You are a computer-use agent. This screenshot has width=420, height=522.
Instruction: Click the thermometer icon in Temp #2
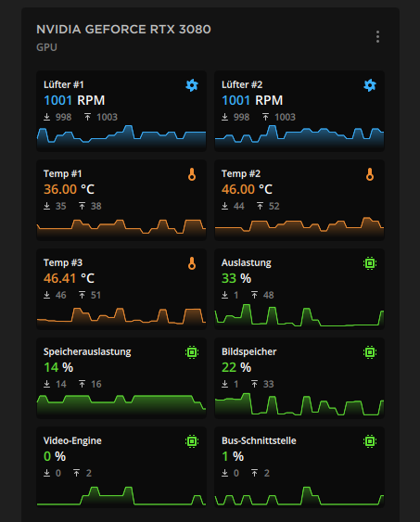[x=370, y=174]
